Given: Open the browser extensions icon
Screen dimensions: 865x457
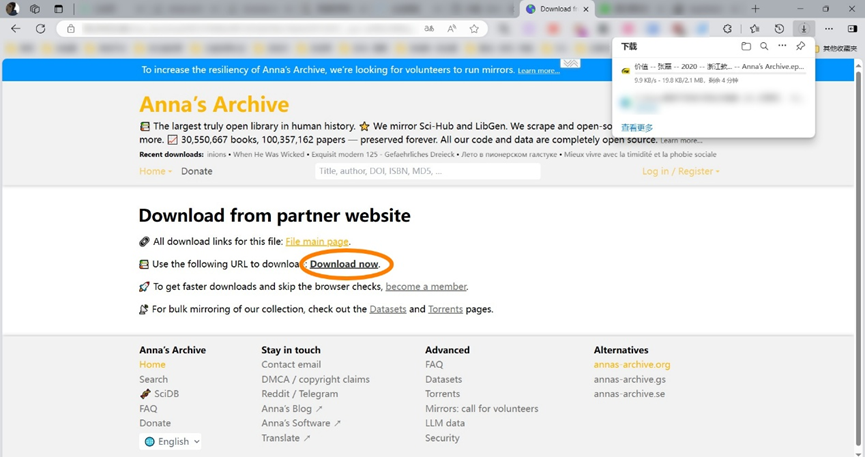Looking at the screenshot, I should tap(728, 29).
